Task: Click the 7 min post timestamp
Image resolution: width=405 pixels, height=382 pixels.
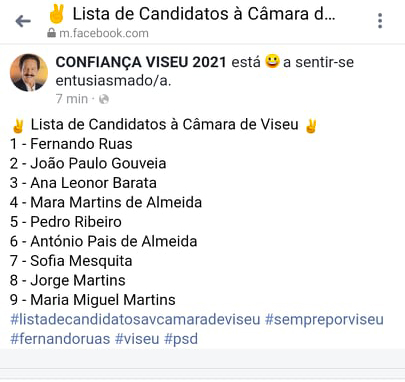Action: [x=72, y=99]
